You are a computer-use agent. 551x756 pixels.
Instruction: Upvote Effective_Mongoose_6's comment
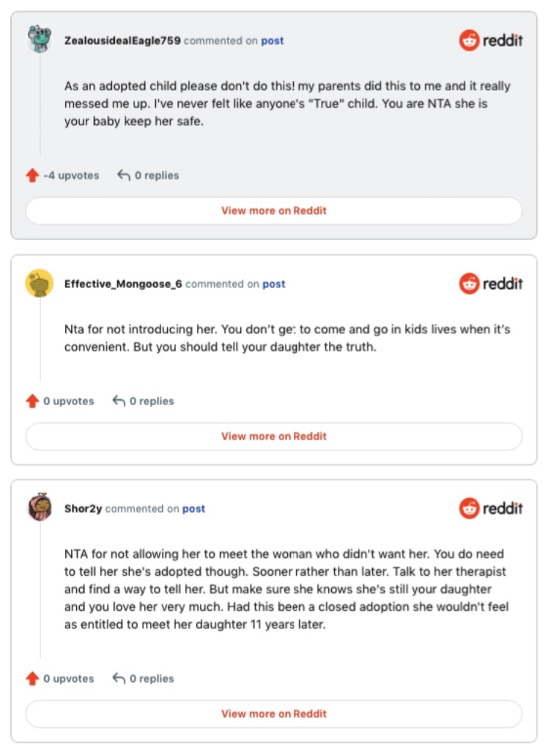tap(32, 401)
